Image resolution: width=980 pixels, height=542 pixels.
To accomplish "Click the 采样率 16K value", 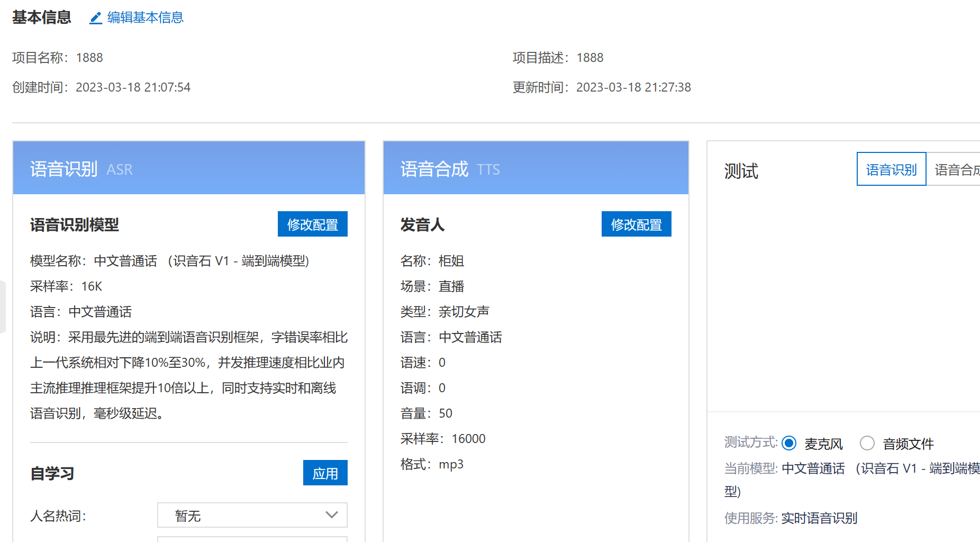I will (92, 286).
